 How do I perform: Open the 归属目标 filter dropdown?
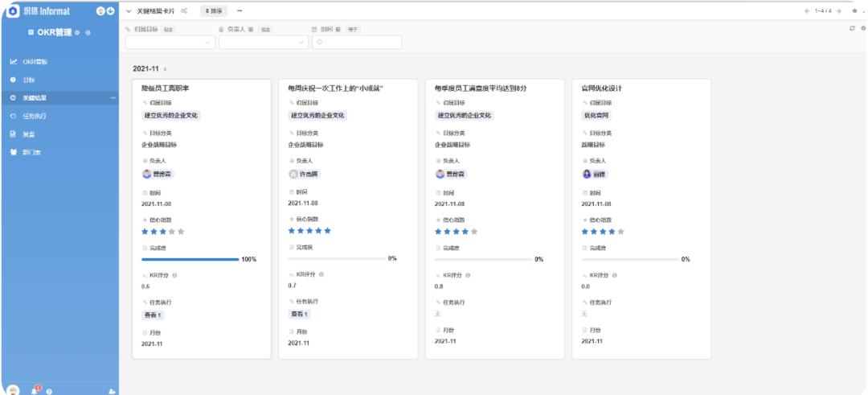170,42
